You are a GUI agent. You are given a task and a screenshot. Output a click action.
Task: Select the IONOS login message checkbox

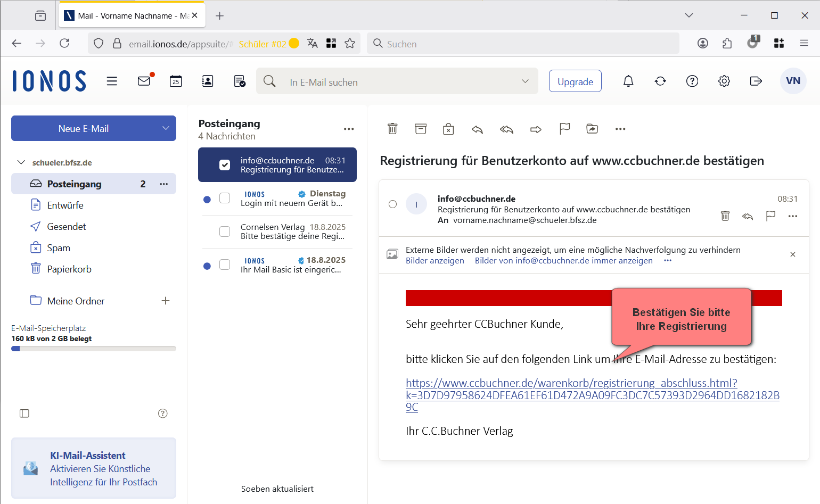point(225,199)
